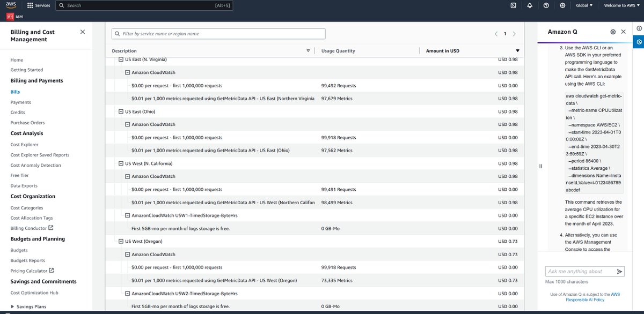The height and width of the screenshot is (314, 644).
Task: Click the Amazon Q side tab icon
Action: 638,42
